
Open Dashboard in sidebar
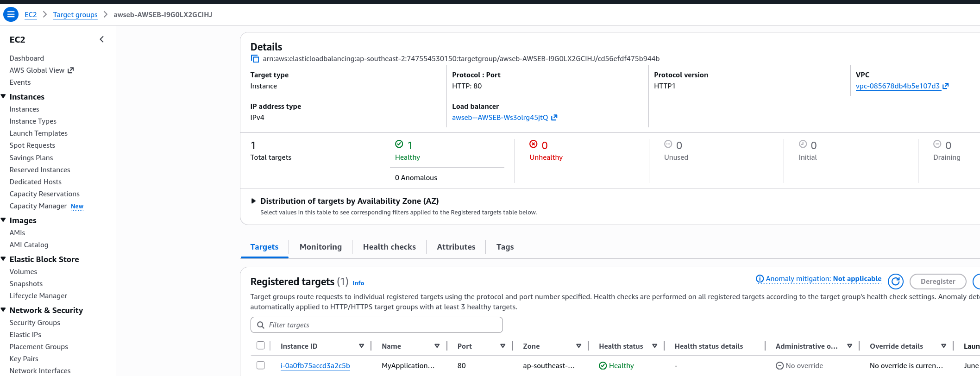[27, 58]
